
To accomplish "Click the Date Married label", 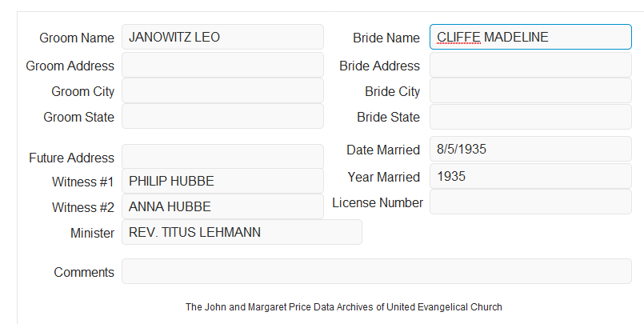I will (383, 150).
